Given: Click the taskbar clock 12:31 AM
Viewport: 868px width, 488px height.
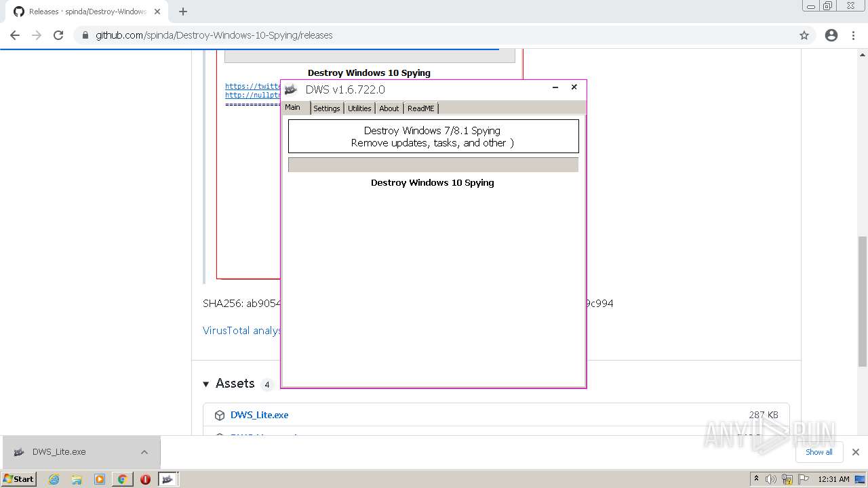Looking at the screenshot, I should (834, 479).
